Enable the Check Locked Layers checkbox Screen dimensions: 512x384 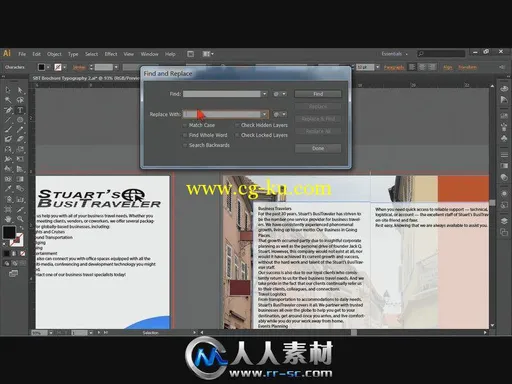[237, 135]
